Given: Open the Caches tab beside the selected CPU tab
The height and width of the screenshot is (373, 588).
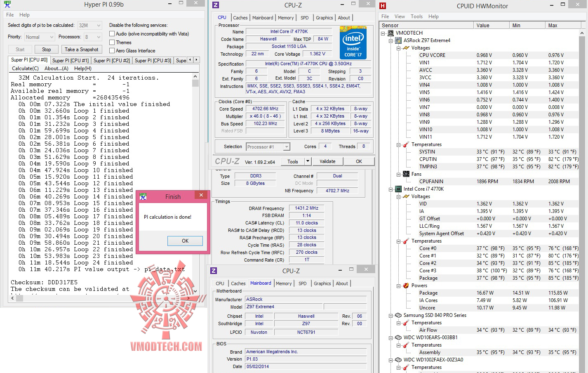Looking at the screenshot, I should [x=240, y=18].
